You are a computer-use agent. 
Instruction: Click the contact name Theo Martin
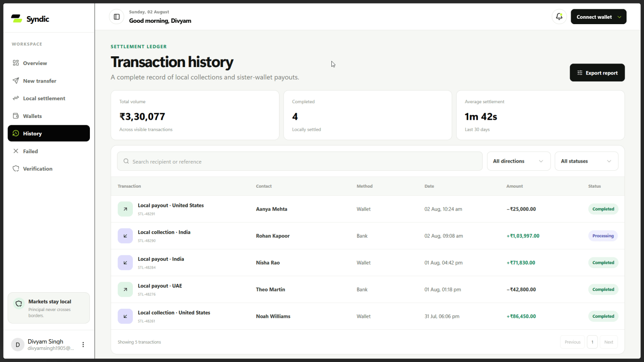(271, 290)
